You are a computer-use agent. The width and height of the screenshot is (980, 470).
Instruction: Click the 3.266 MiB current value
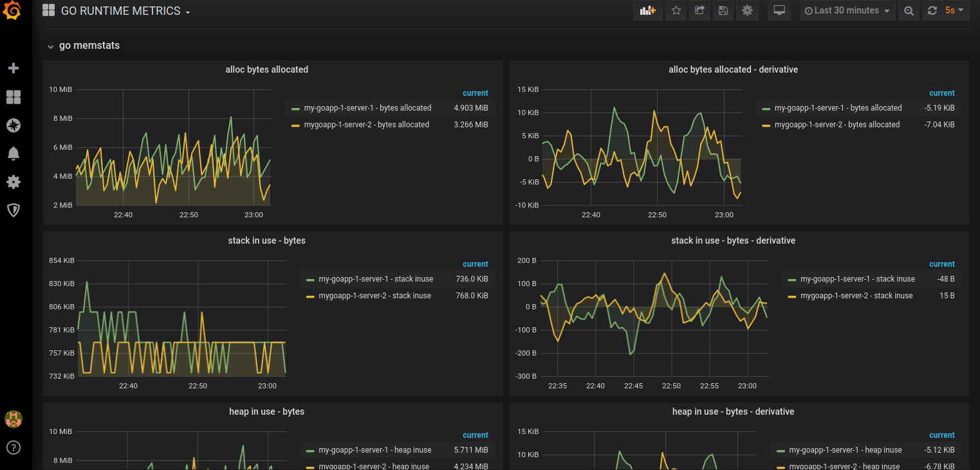(x=470, y=125)
